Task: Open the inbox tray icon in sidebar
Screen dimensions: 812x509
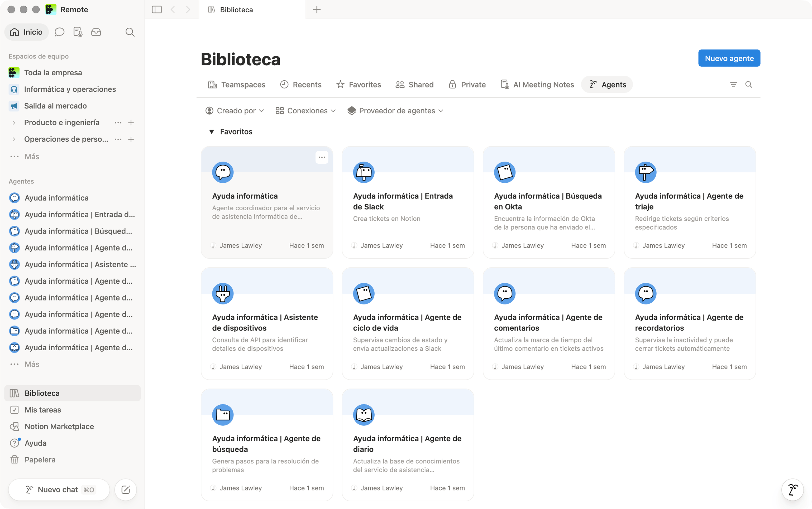Action: click(x=96, y=32)
